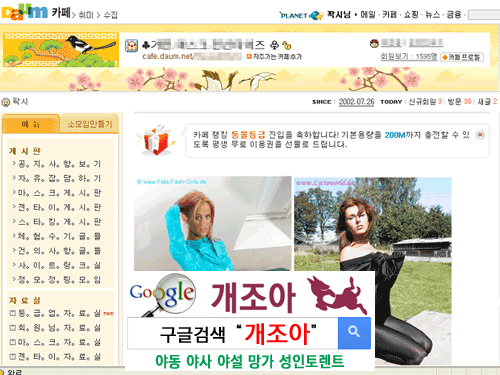
Task: Open the 공지사항보기 board
Action: [59, 164]
